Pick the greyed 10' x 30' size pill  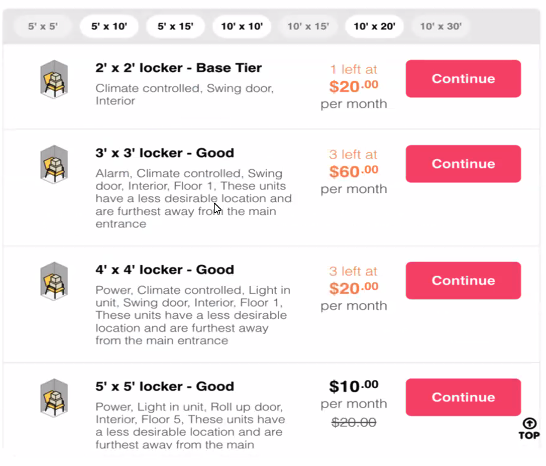[x=441, y=26]
